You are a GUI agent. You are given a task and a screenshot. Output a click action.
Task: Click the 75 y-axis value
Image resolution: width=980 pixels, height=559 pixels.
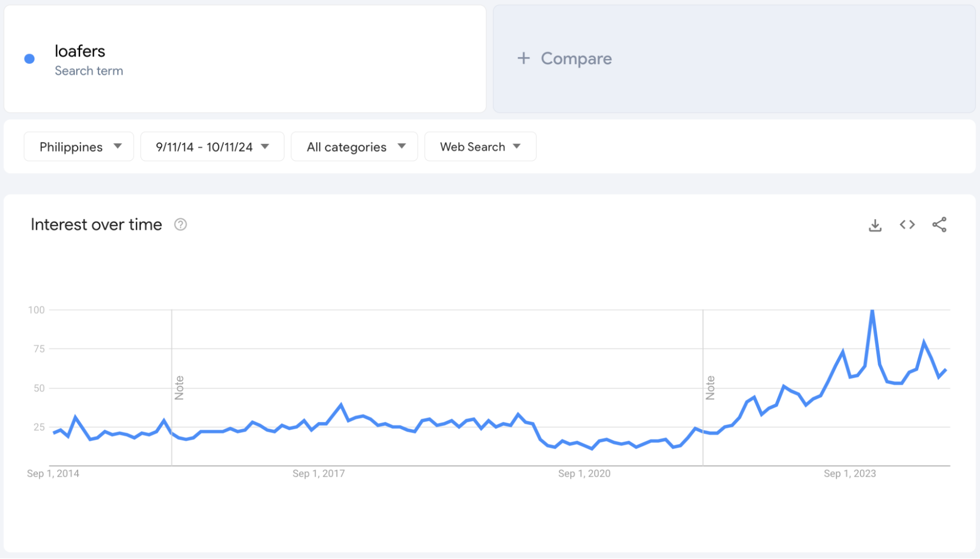39,349
